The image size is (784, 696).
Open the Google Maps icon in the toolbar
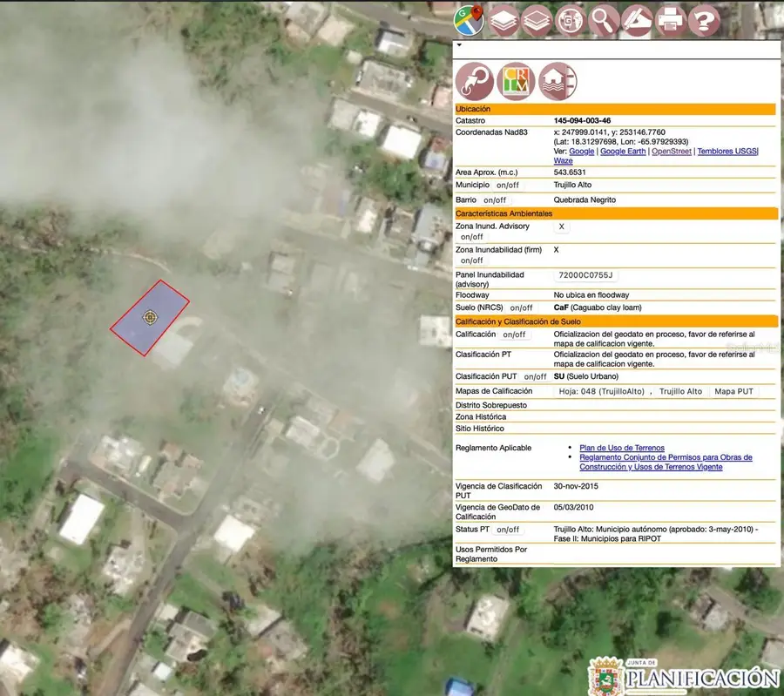pos(469,19)
